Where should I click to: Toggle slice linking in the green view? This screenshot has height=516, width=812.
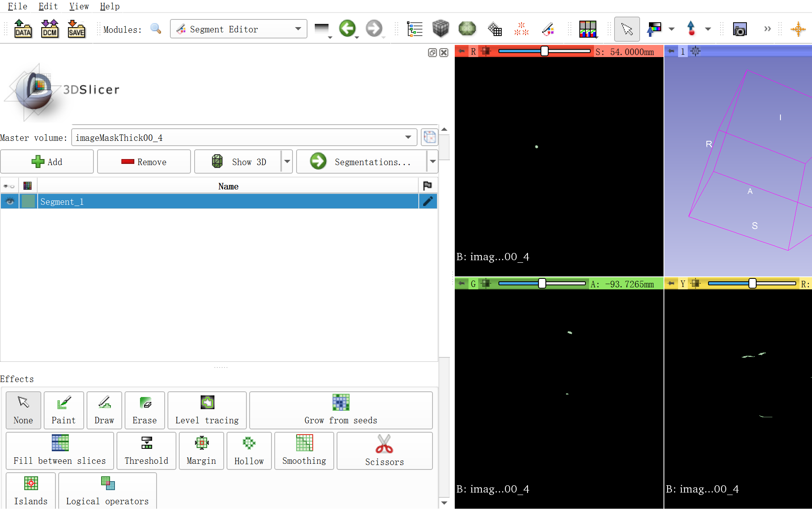click(485, 284)
